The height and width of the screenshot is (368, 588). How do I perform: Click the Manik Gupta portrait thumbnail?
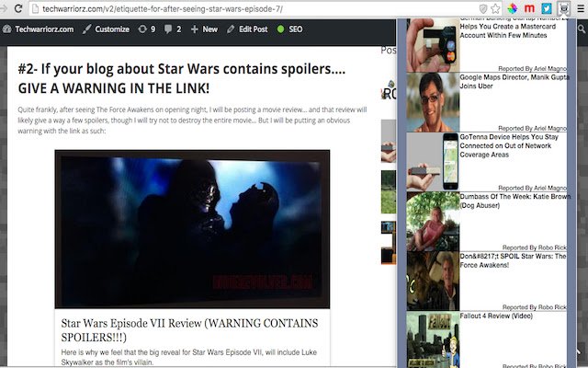433,102
